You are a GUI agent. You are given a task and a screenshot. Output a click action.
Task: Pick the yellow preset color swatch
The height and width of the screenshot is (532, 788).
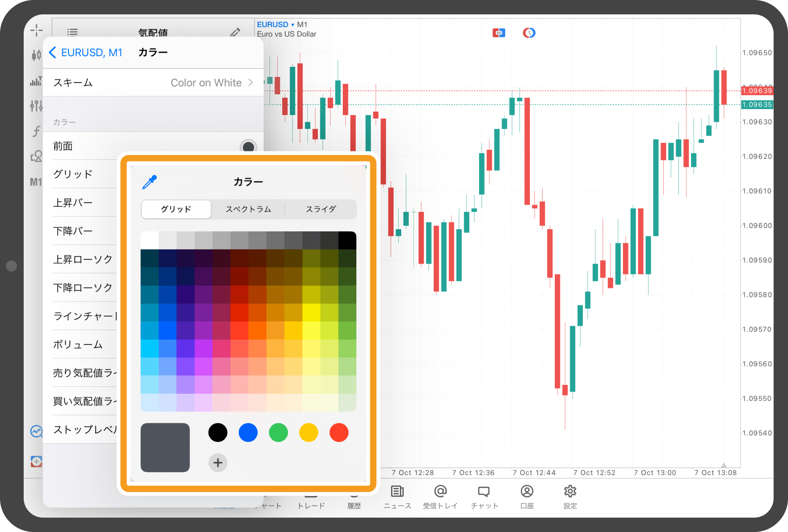pyautogui.click(x=309, y=433)
